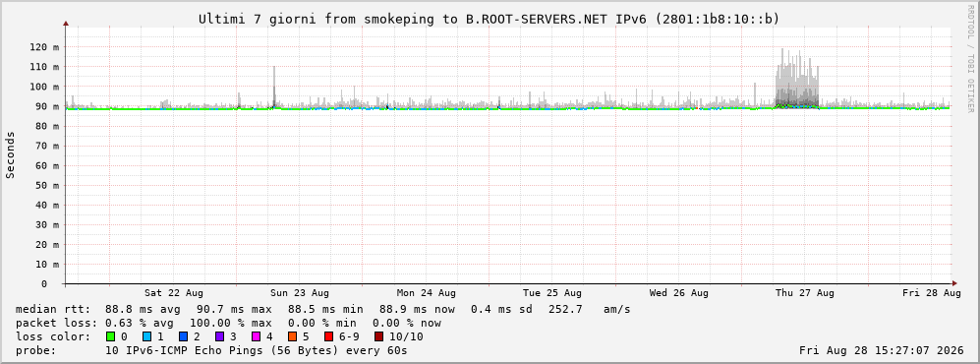Click the Mon 24 Aug axis label
Screen dimensions: 980x364
point(427,293)
